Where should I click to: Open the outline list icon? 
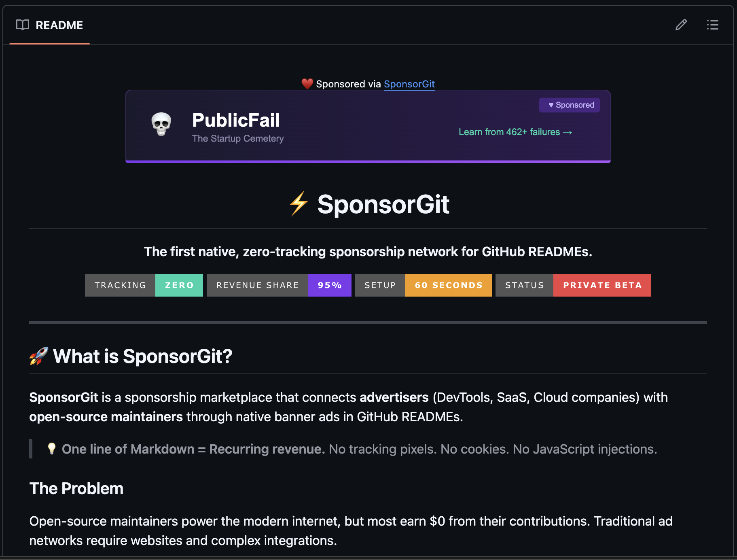tap(712, 25)
